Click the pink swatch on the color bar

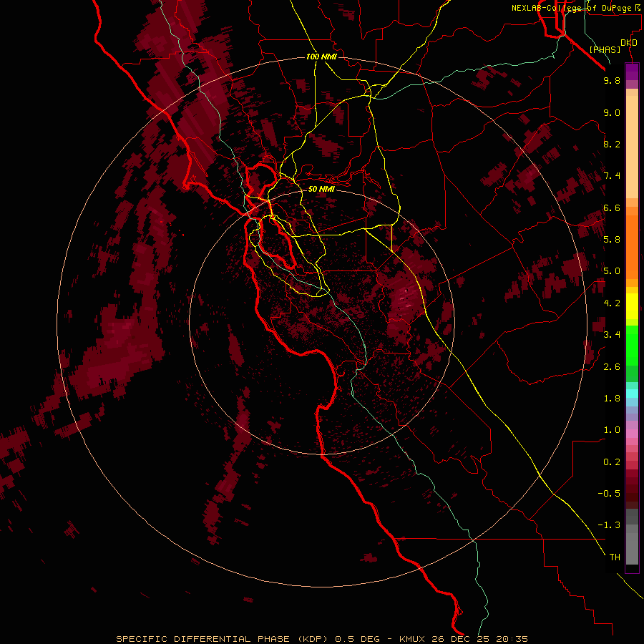(x=632, y=434)
